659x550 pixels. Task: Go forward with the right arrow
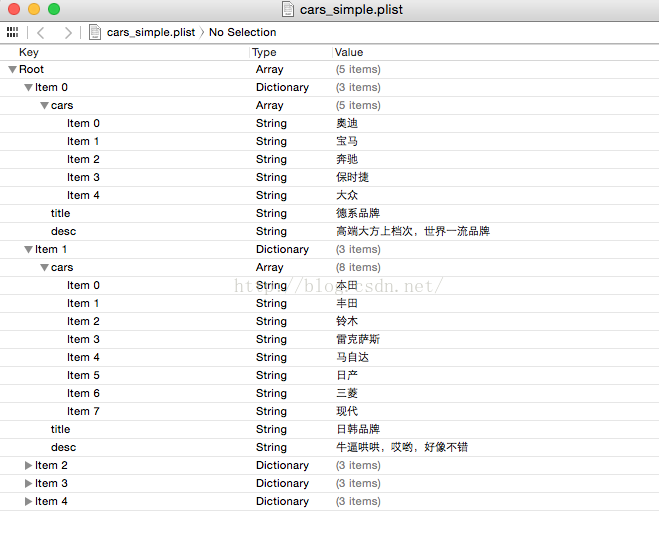pos(68,32)
